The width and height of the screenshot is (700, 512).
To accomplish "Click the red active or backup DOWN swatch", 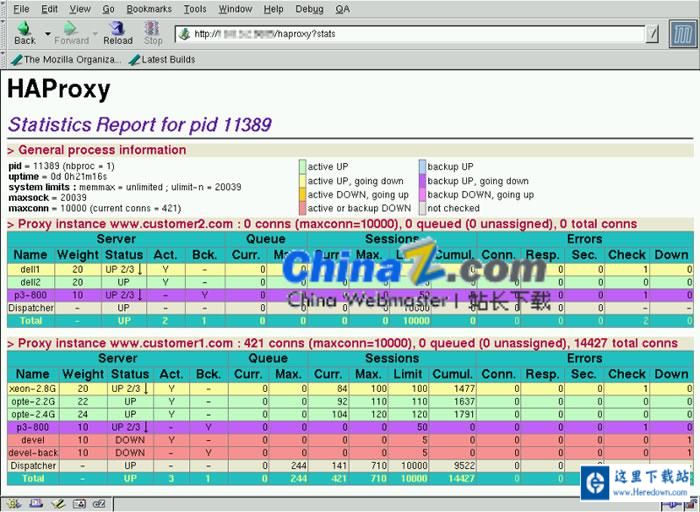I will (x=302, y=208).
